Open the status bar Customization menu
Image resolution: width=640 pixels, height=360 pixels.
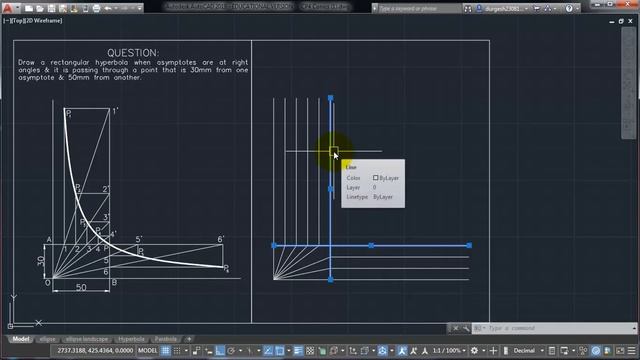coord(631,351)
